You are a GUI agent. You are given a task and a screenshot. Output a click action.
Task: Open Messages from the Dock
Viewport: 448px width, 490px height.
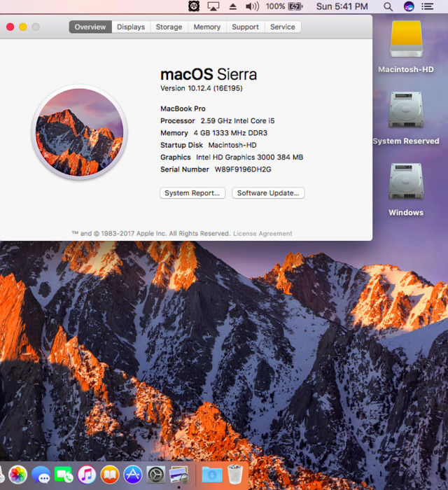[x=41, y=475]
